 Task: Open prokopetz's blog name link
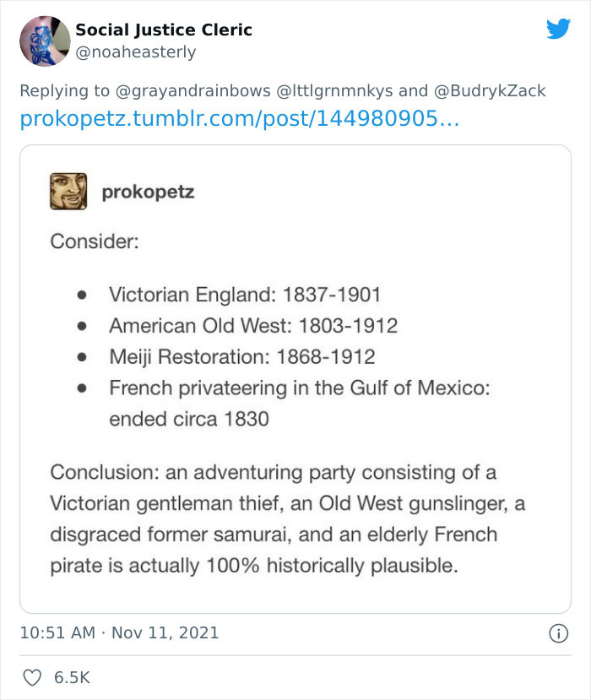[149, 191]
